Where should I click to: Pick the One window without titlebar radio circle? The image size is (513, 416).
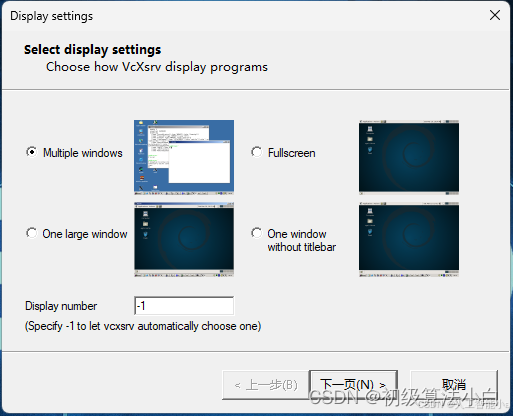257,233
